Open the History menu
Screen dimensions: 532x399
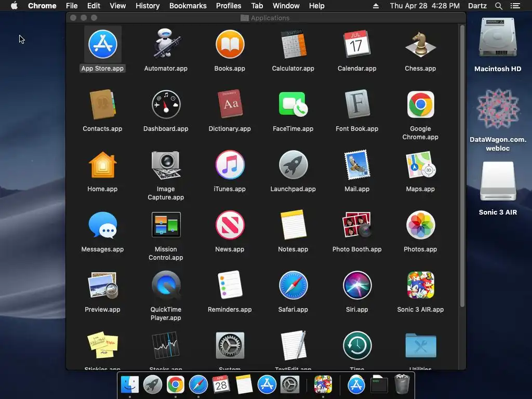click(148, 6)
